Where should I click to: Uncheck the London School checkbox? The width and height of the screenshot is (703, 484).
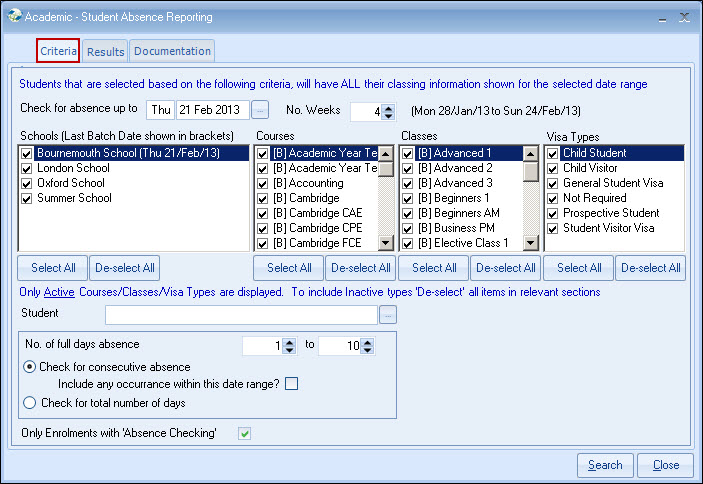27,169
